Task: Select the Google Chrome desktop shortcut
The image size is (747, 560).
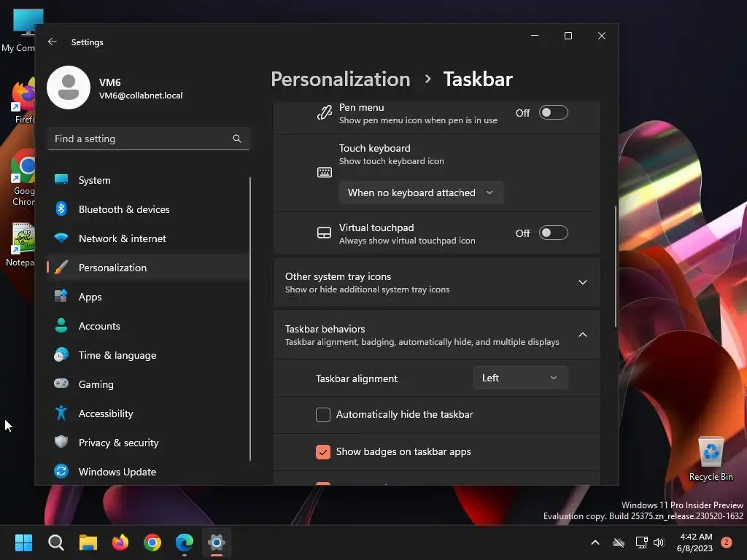Action: 21,178
